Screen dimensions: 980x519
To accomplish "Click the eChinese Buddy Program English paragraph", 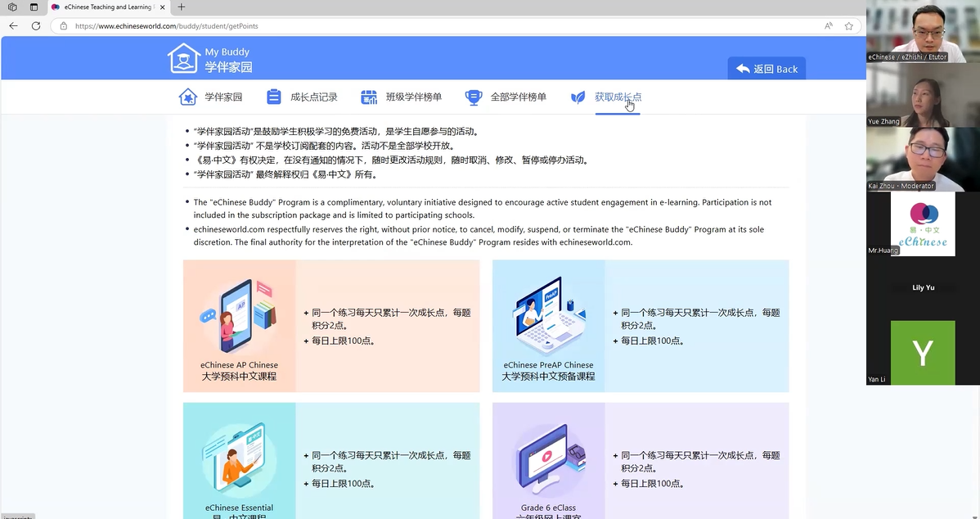I will (483, 209).
